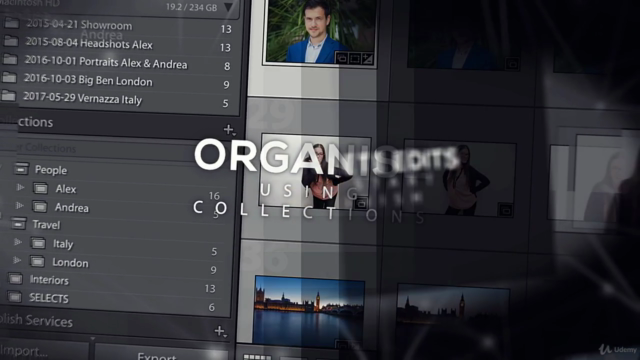Click count 13 beside Showroom folder

(x=226, y=29)
